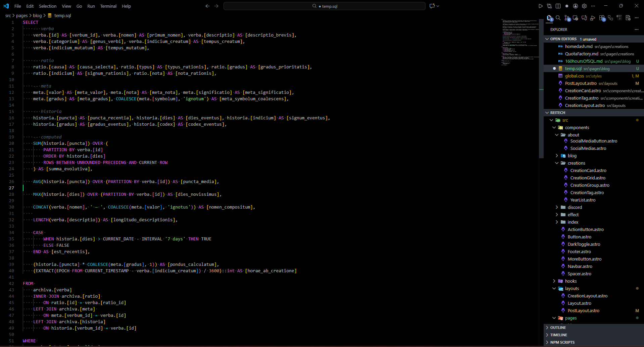This screenshot has height=347, width=644.
Task: Toggle the split editor layout icon
Action: (558, 6)
